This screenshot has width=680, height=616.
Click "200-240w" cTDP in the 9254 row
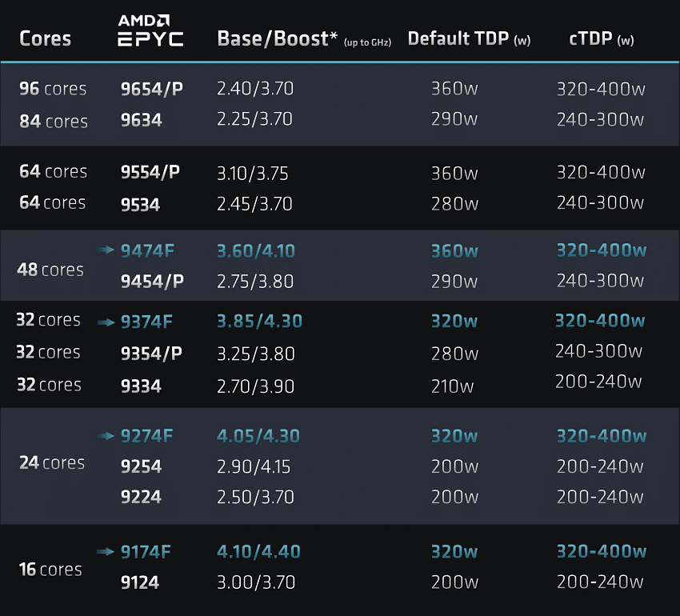click(601, 466)
